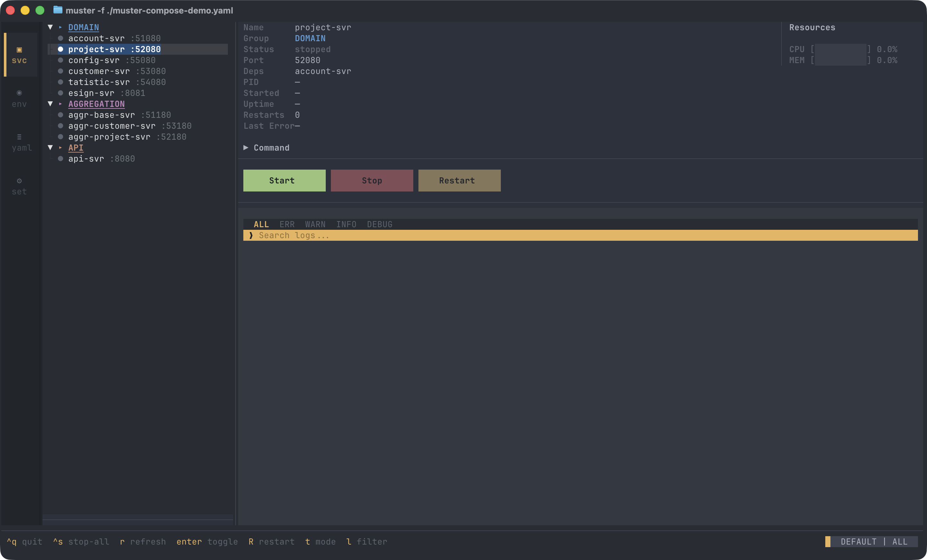Click the status dot for api-svr
Viewport: 927px width, 560px height.
point(60,159)
